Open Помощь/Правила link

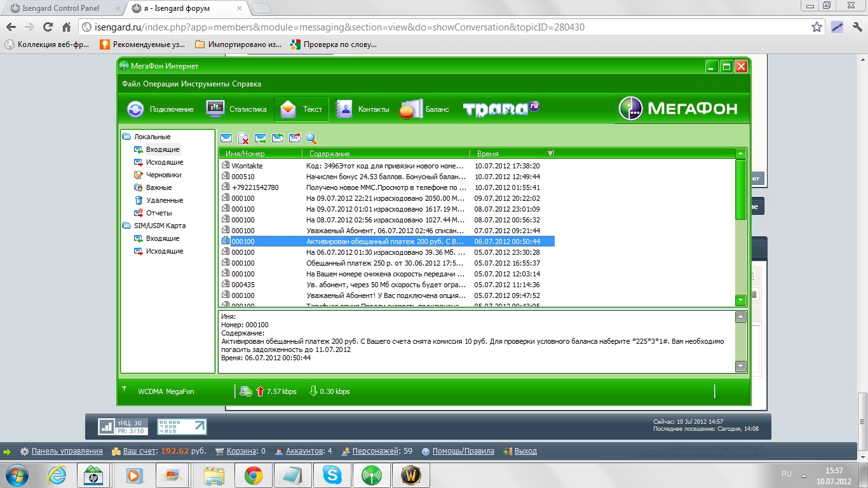(x=463, y=451)
